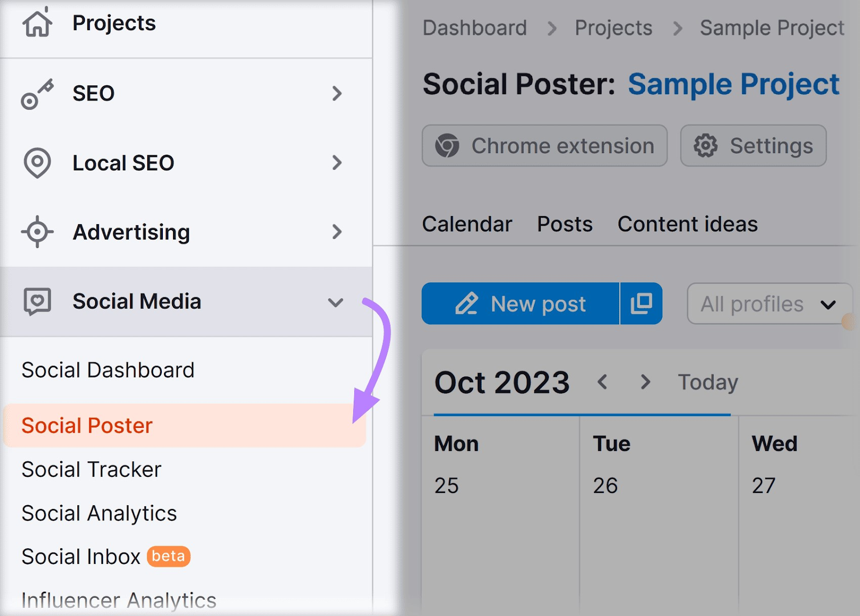Viewport: 860px width, 616px height.
Task: Click the Advertising target icon
Action: click(37, 232)
